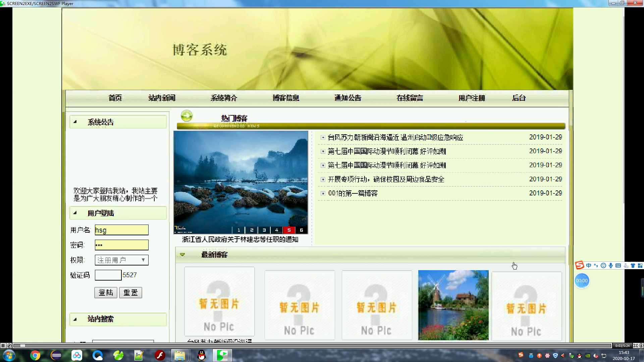Open the NVIDIA tray icon
The width and height of the screenshot is (644, 362).
tap(588, 356)
